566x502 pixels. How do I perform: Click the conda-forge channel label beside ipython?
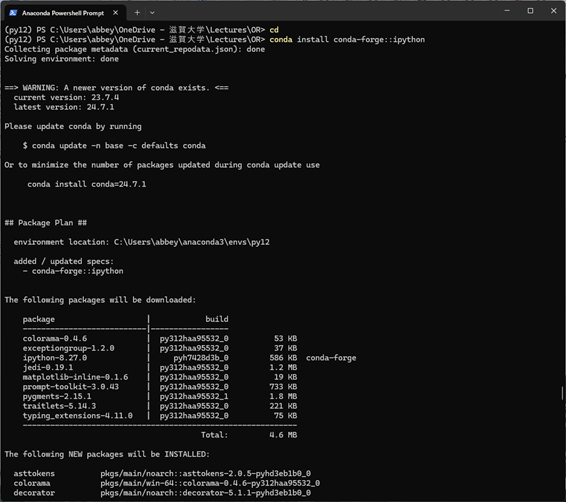click(x=331, y=358)
